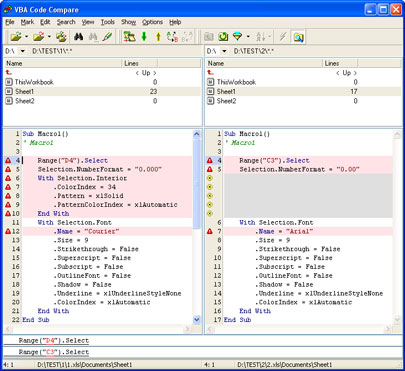Click the magnifier folder icon in toolbar
The height and width of the screenshot is (371, 405).
pyautogui.click(x=298, y=37)
